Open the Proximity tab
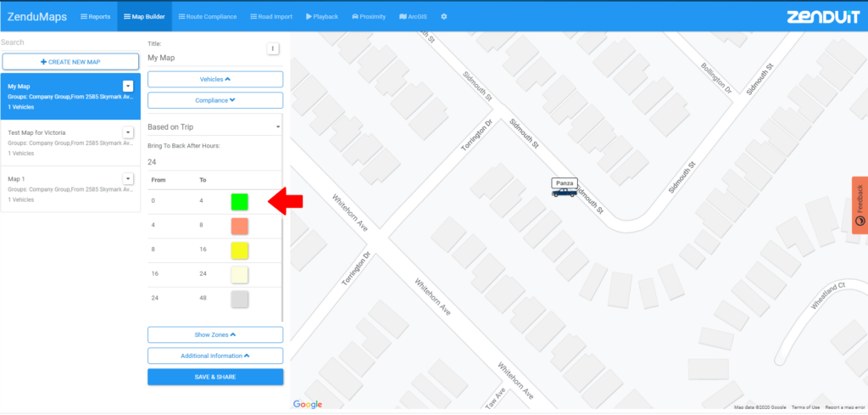The width and height of the screenshot is (868, 415). (x=369, y=17)
